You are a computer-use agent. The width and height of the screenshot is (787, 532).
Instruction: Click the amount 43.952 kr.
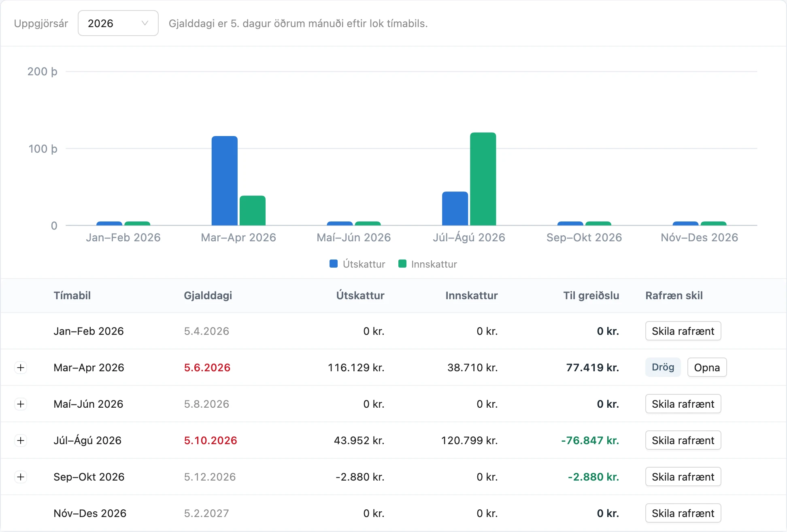click(359, 440)
